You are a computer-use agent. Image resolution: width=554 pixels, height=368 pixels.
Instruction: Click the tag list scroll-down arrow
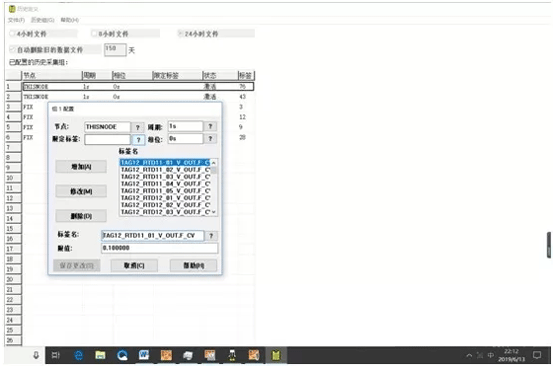click(x=214, y=212)
